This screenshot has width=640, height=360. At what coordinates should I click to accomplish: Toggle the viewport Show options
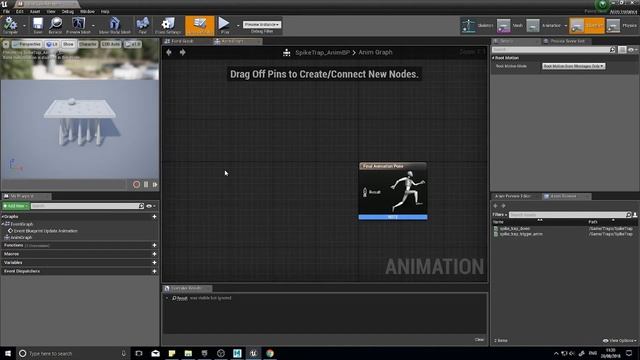pos(68,44)
